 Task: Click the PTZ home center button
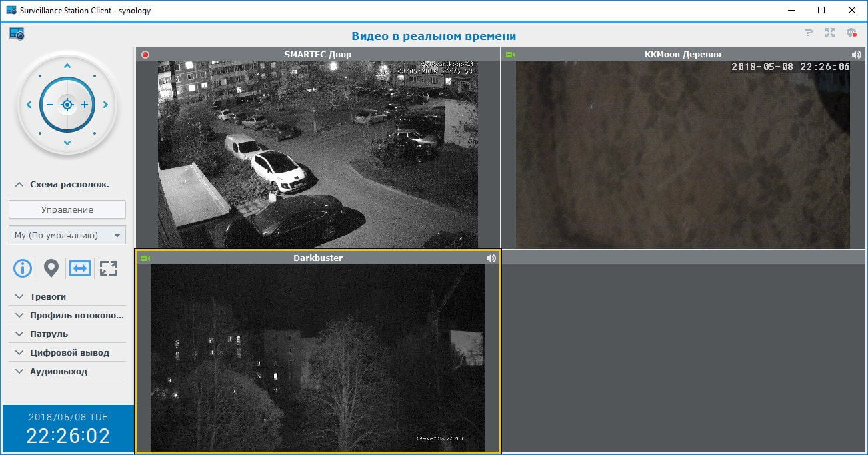click(x=67, y=105)
